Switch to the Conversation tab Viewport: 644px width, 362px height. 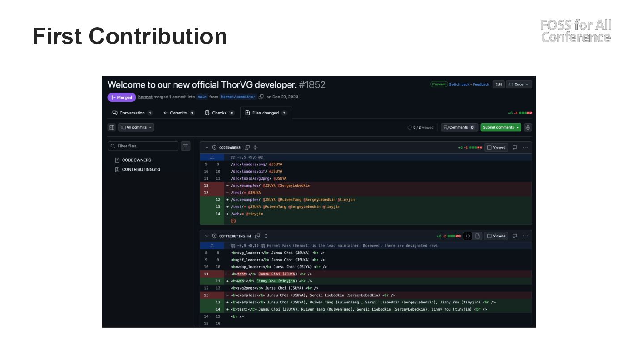pyautogui.click(x=132, y=113)
